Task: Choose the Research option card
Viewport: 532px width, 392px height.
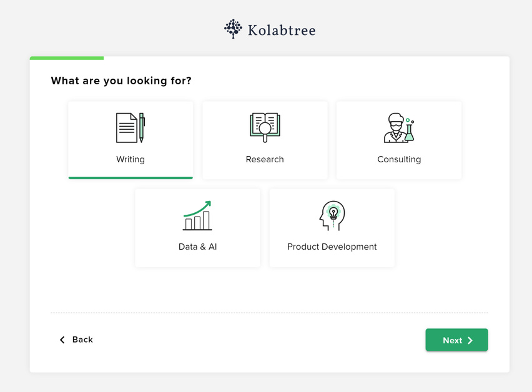Action: tap(265, 140)
